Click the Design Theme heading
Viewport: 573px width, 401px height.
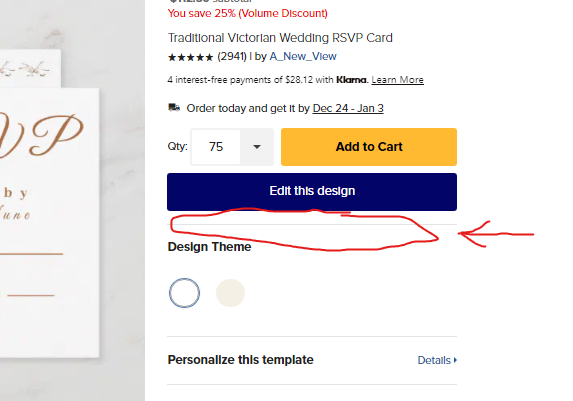point(209,247)
